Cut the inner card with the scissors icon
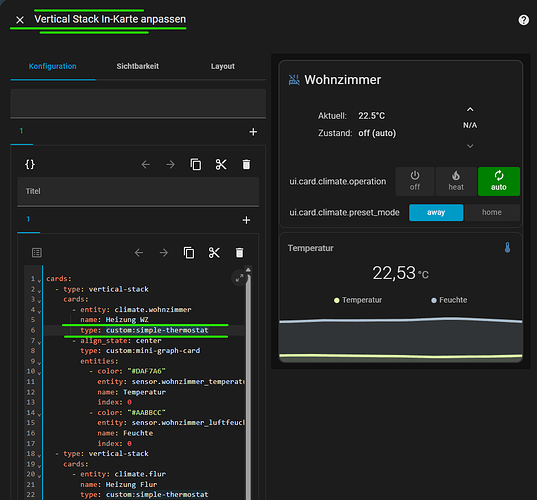 point(214,253)
